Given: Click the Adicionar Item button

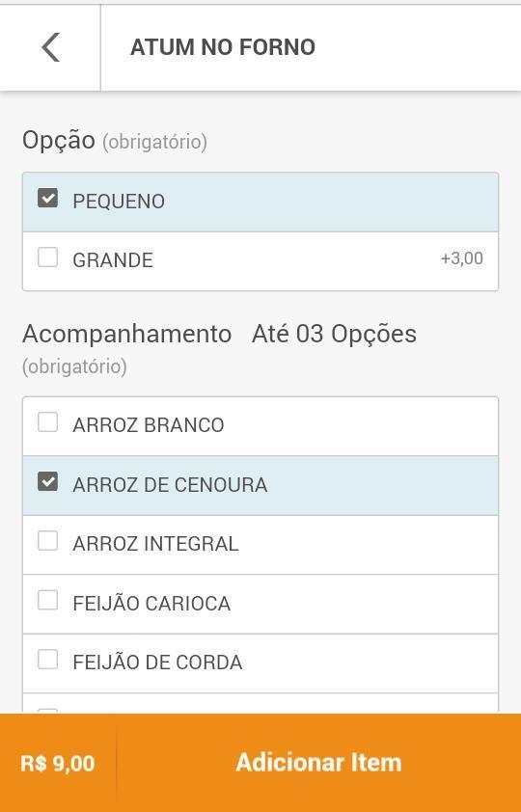Looking at the screenshot, I should click(x=318, y=763).
